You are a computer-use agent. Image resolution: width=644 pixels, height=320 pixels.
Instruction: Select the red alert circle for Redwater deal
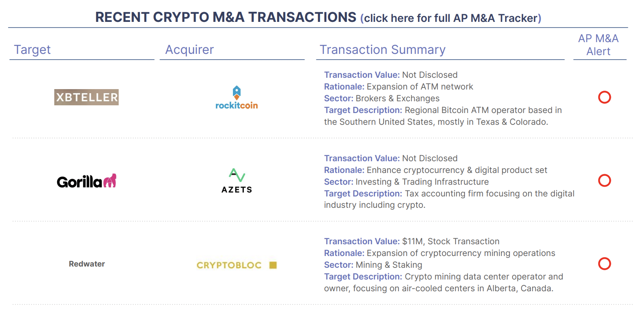click(604, 264)
